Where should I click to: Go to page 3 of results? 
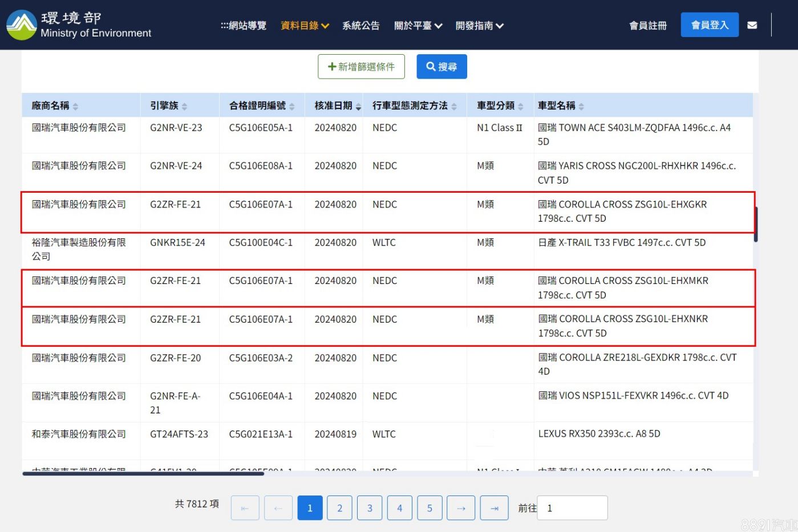coord(370,508)
